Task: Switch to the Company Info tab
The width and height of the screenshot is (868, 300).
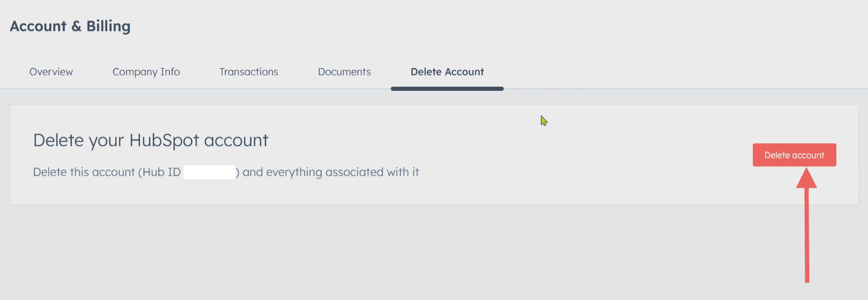Action: point(146,72)
